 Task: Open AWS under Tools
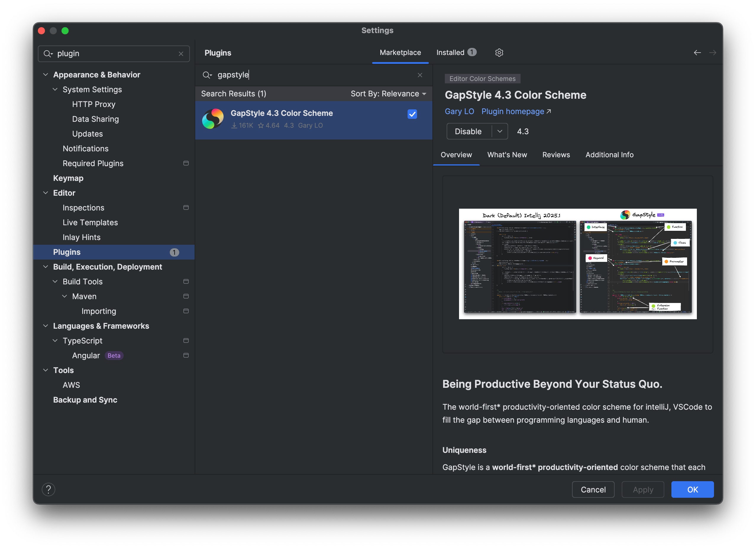(x=71, y=385)
